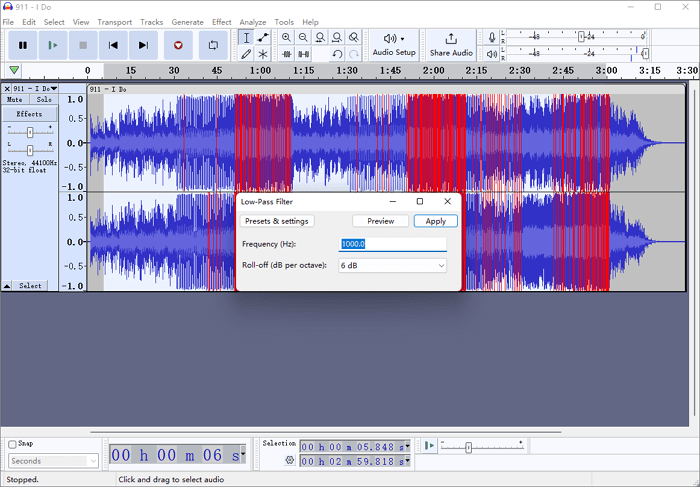Open the Audio Setup dropdown
This screenshot has height=487, width=700.
[394, 44]
